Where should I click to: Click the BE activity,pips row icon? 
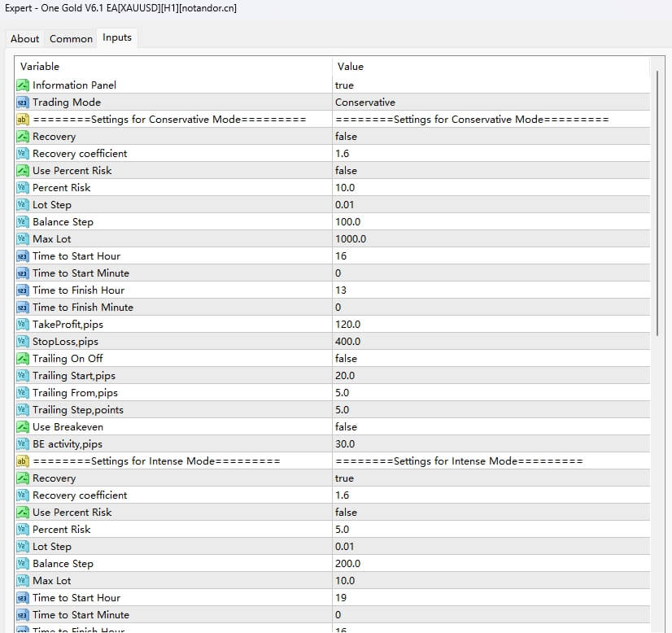pyautogui.click(x=23, y=444)
